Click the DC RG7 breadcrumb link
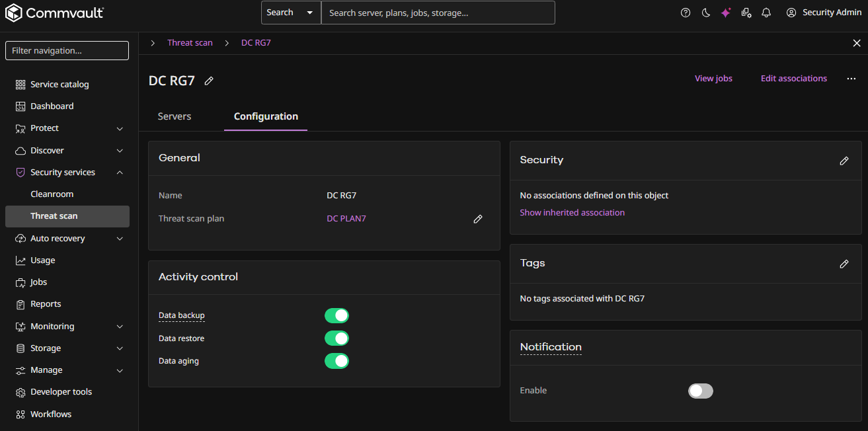868x431 pixels. [x=256, y=43]
